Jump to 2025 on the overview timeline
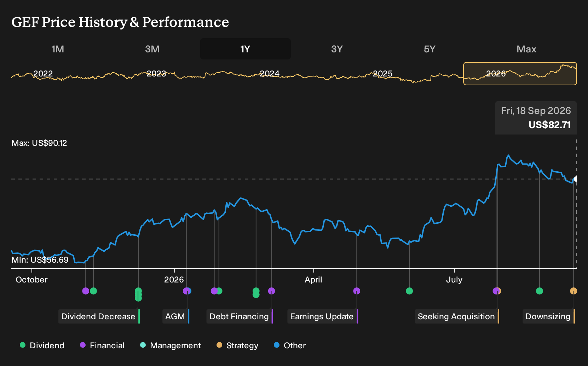The image size is (588, 366). tap(382, 74)
